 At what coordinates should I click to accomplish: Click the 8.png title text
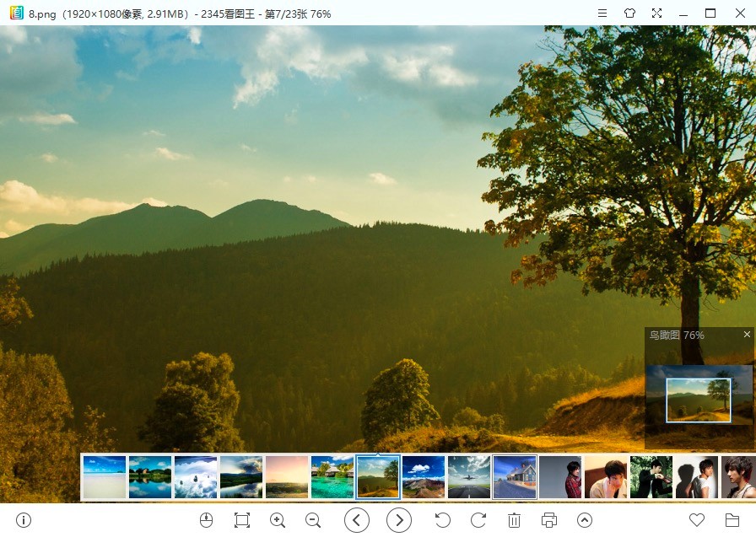(x=42, y=14)
